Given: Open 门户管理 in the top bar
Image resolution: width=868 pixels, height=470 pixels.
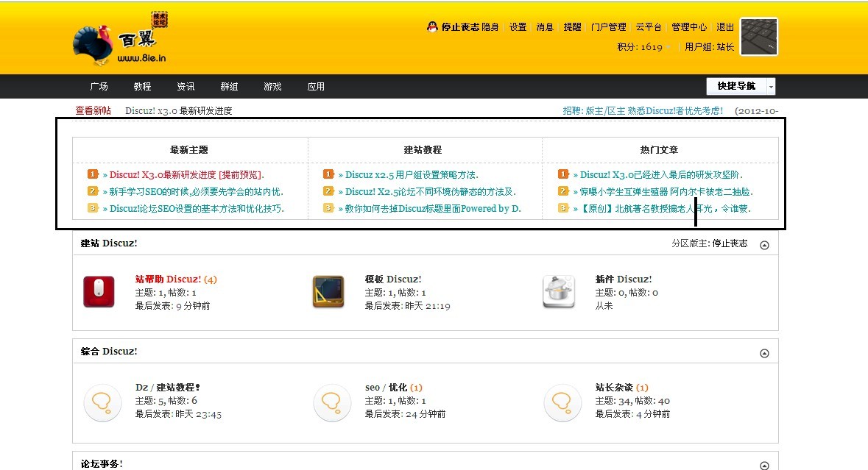Looking at the screenshot, I should (608, 27).
